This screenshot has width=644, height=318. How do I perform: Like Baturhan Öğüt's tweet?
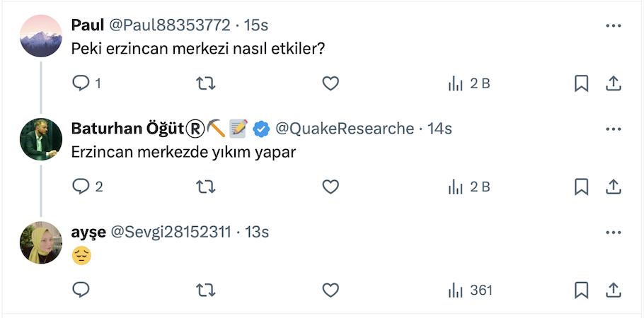click(x=330, y=187)
